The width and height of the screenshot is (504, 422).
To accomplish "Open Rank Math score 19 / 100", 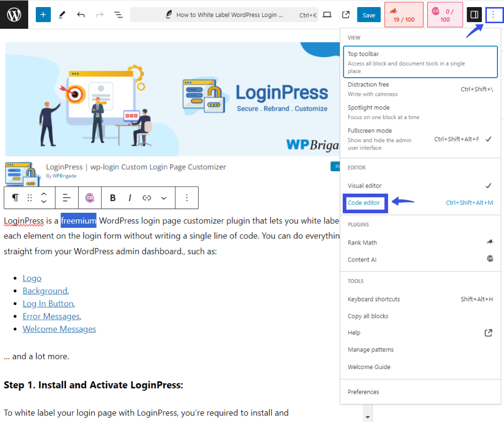I will 404,15.
